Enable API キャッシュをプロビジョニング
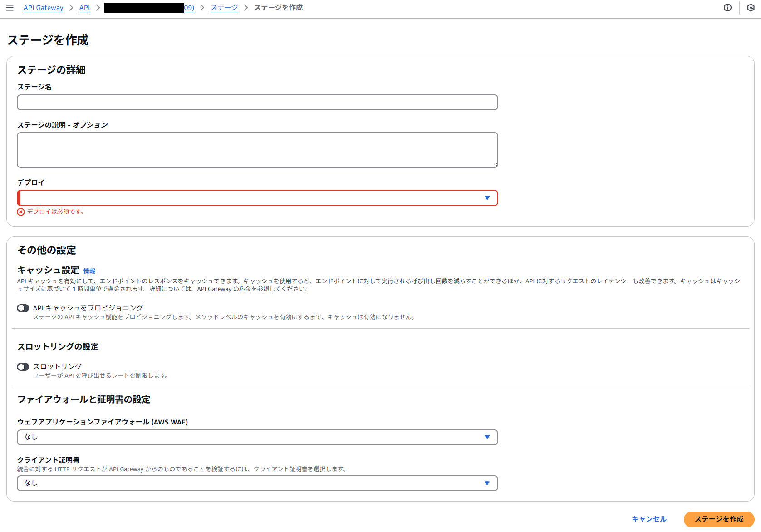This screenshot has height=532, width=761. point(23,308)
